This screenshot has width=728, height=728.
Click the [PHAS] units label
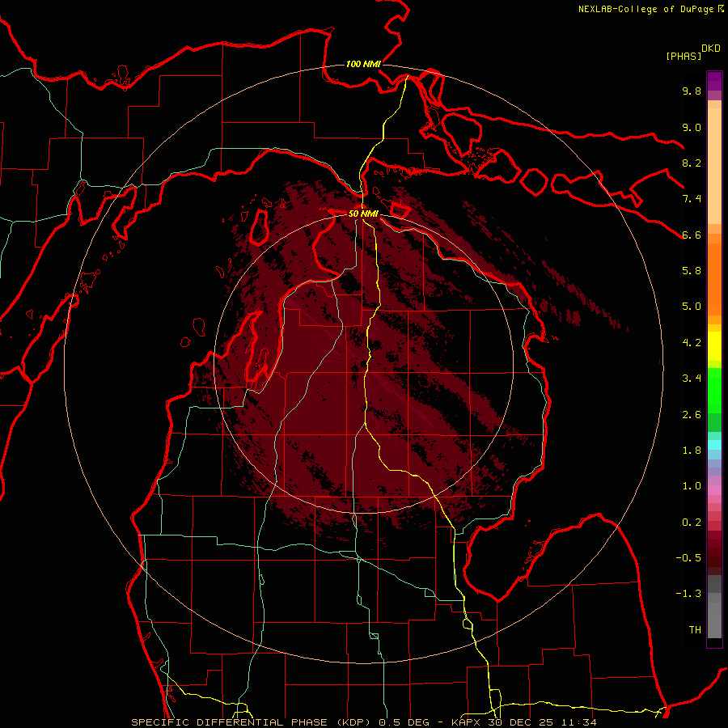(684, 57)
